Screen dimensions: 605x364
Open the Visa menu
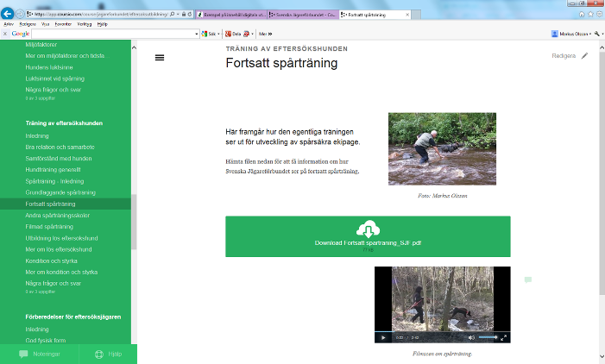pyautogui.click(x=46, y=24)
